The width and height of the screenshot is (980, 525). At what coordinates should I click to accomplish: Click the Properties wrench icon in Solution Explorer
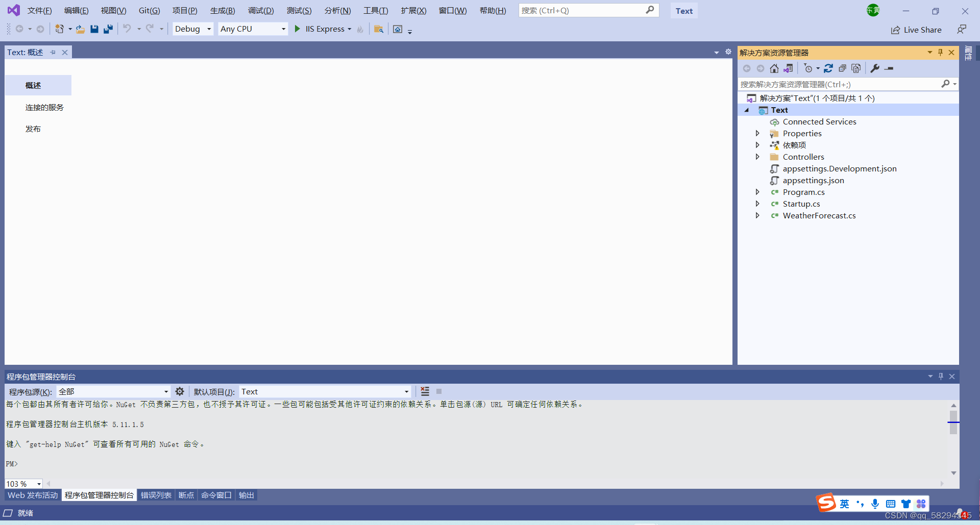[x=875, y=68]
